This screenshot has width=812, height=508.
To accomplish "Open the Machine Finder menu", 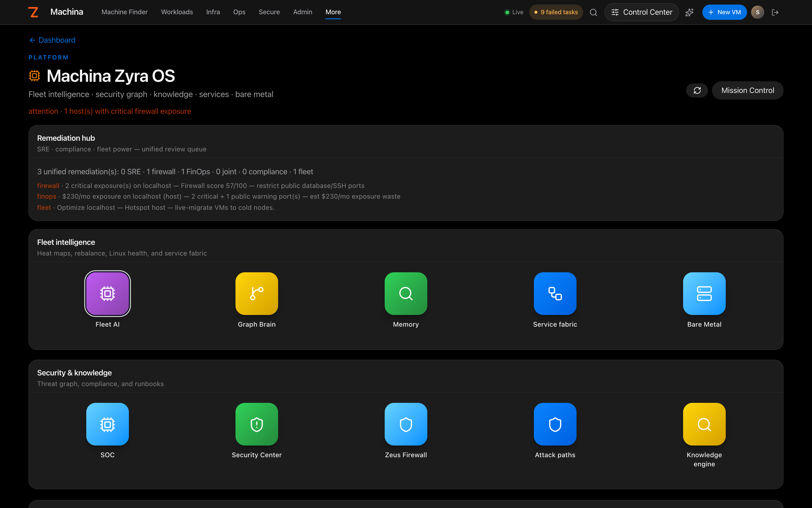I will (125, 12).
